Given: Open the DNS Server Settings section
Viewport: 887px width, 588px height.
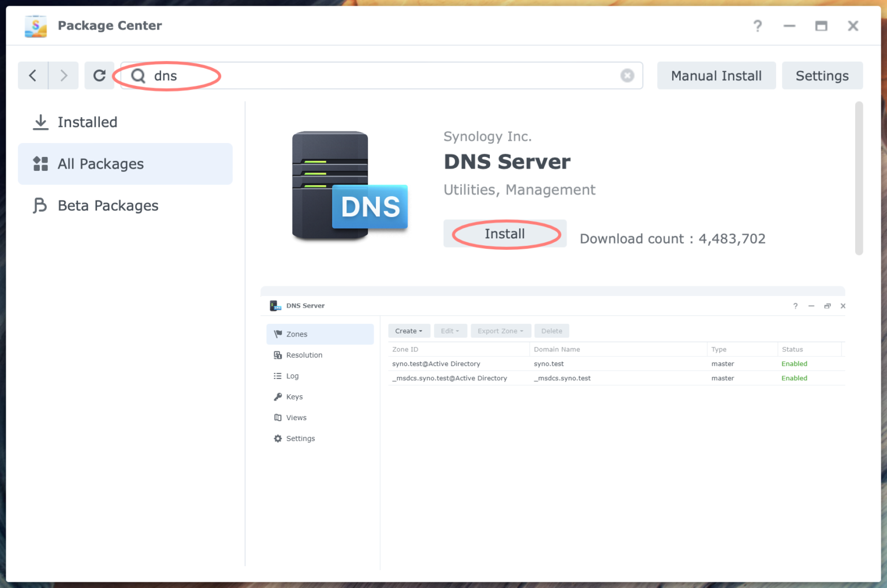Looking at the screenshot, I should coord(301,438).
